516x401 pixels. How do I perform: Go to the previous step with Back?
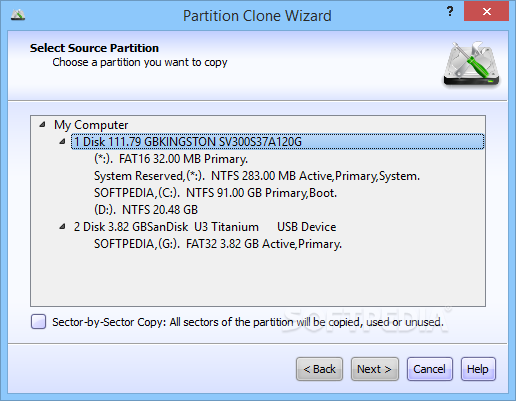point(319,369)
